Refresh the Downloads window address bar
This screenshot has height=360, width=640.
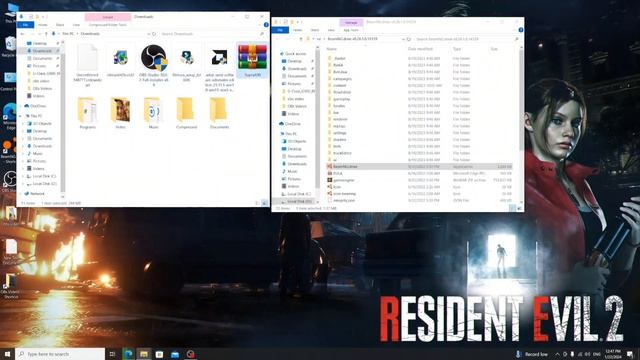(154, 34)
